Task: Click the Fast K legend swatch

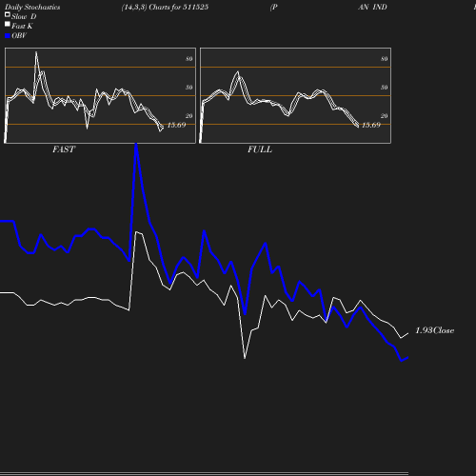Action: coord(8,24)
